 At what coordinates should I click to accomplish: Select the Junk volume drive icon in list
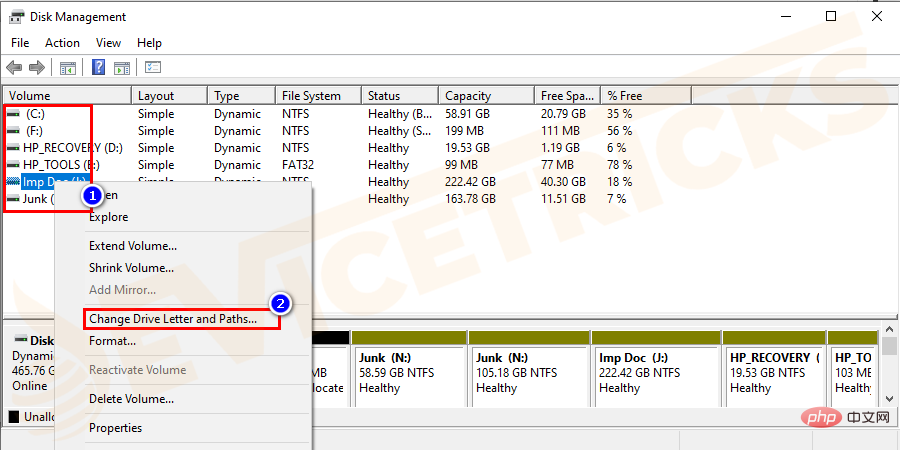13,199
